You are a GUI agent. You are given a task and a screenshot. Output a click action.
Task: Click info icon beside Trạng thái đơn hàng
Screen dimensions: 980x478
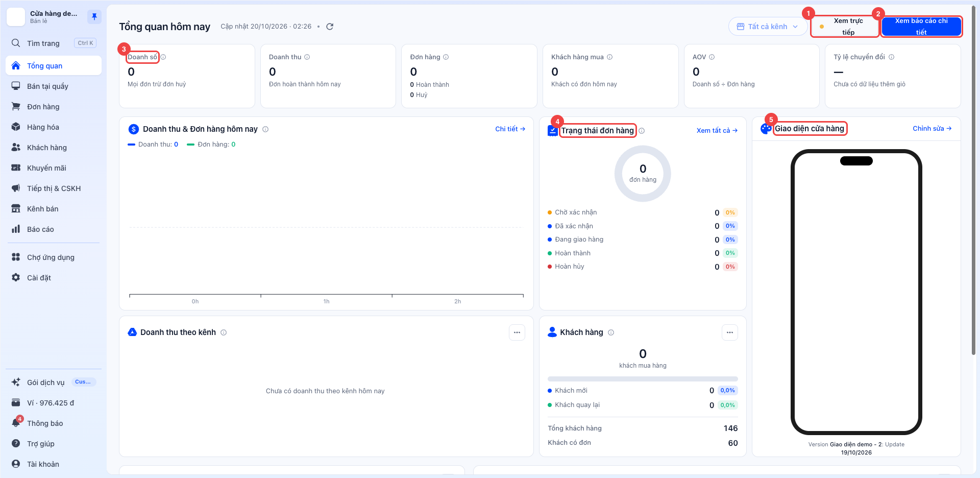coord(642,131)
